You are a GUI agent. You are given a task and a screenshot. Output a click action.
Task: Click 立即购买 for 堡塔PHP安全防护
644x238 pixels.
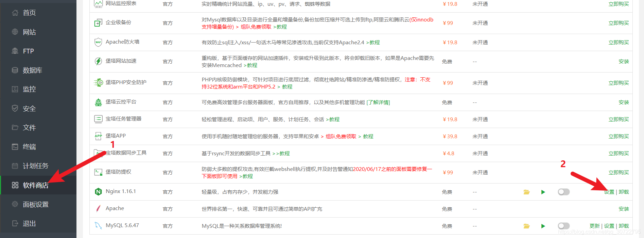pyautogui.click(x=619, y=83)
